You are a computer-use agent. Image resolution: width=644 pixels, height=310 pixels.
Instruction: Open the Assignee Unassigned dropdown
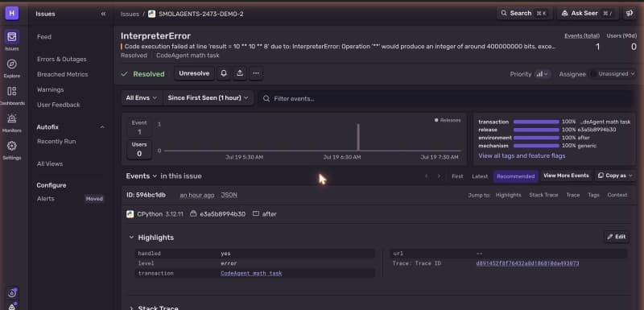click(613, 74)
